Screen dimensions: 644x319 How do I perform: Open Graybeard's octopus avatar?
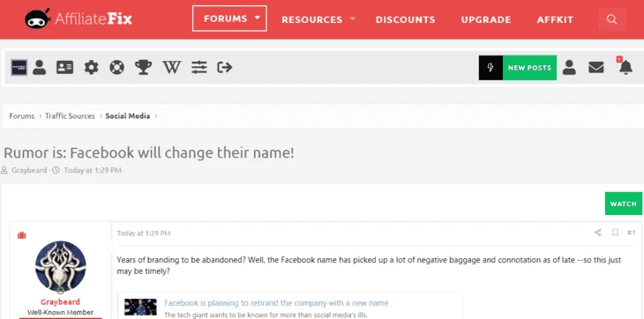coord(61,266)
